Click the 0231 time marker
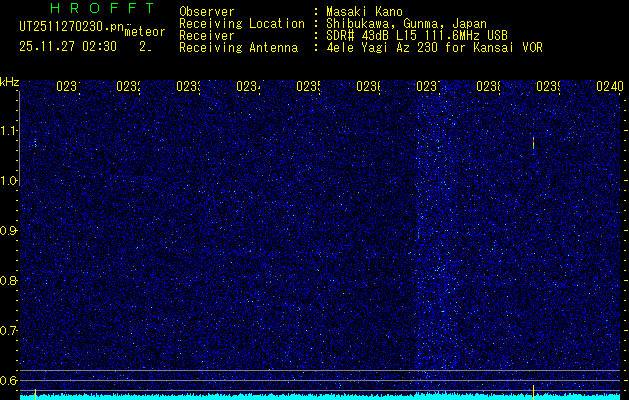 tap(68, 86)
